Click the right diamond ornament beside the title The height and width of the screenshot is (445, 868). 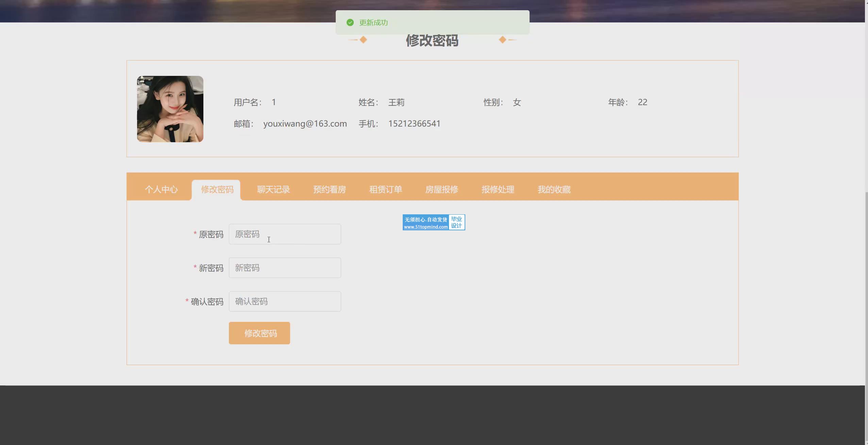click(502, 40)
